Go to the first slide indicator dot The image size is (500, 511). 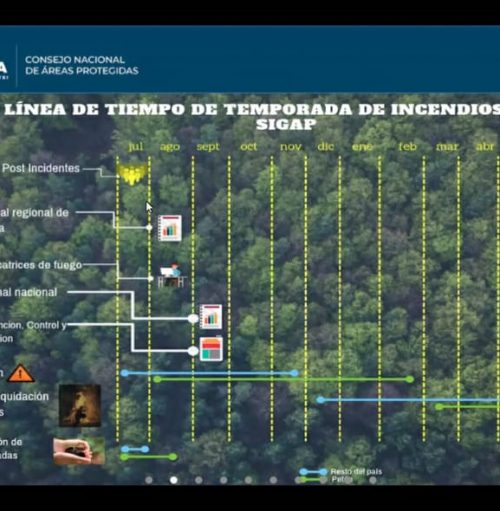point(149,480)
